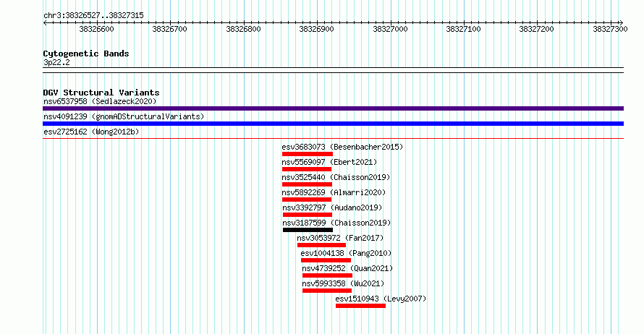Click ruler position 38327200

(536, 29)
